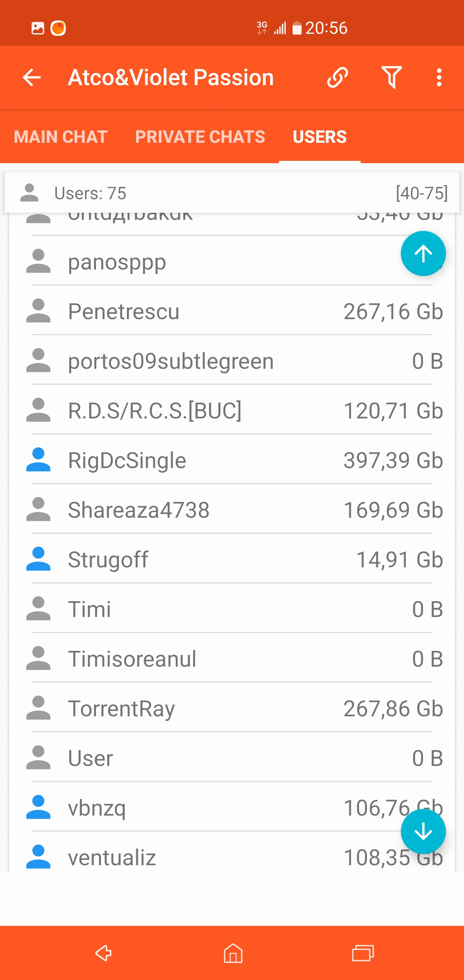This screenshot has height=980, width=464.
Task: Select the USERS tab
Action: coord(319,137)
